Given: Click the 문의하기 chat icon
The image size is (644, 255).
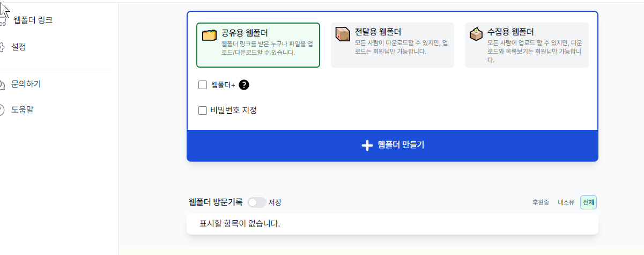Looking at the screenshot, I should pos(2,84).
